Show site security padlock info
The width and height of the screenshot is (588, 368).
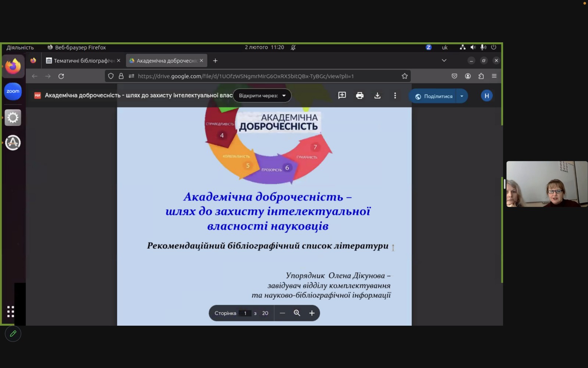121,76
